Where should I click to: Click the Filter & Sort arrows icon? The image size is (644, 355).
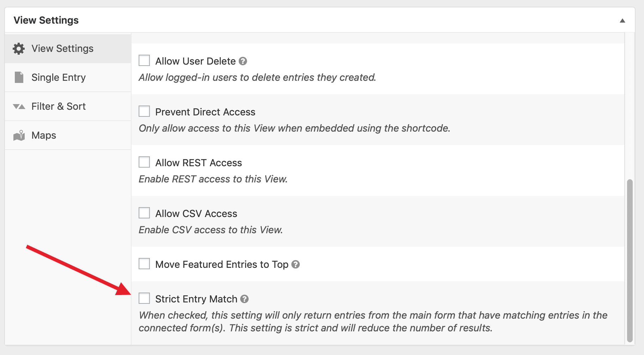click(19, 107)
